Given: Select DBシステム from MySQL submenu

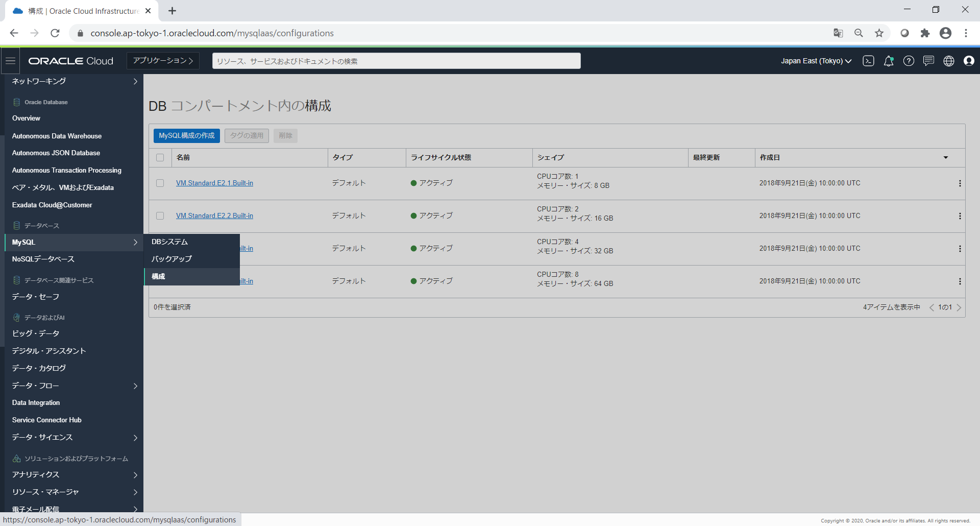Looking at the screenshot, I should (x=170, y=242).
